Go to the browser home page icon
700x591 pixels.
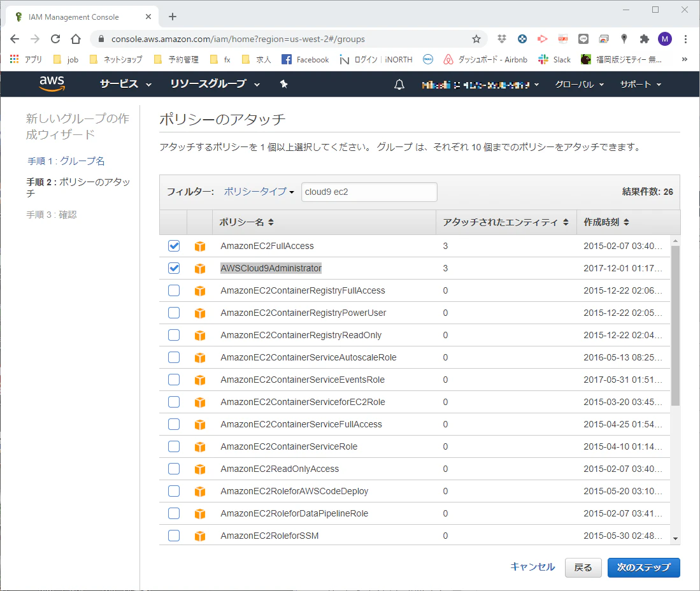point(76,39)
